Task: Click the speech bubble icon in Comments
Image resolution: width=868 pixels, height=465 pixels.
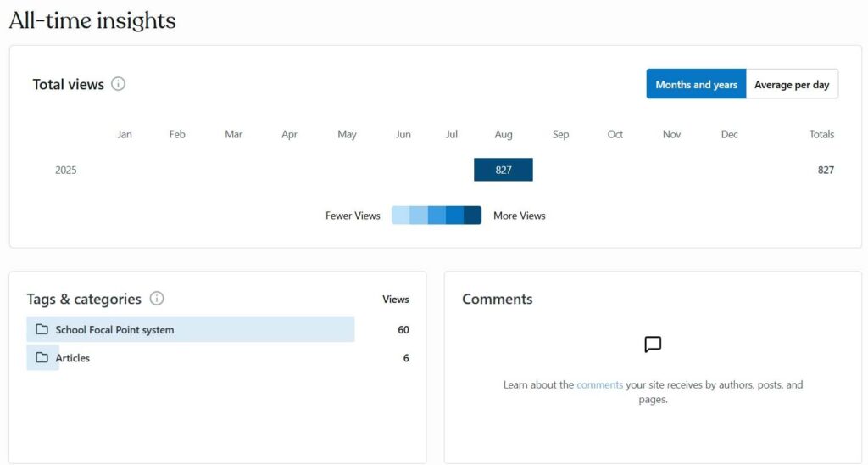Action: click(x=653, y=345)
